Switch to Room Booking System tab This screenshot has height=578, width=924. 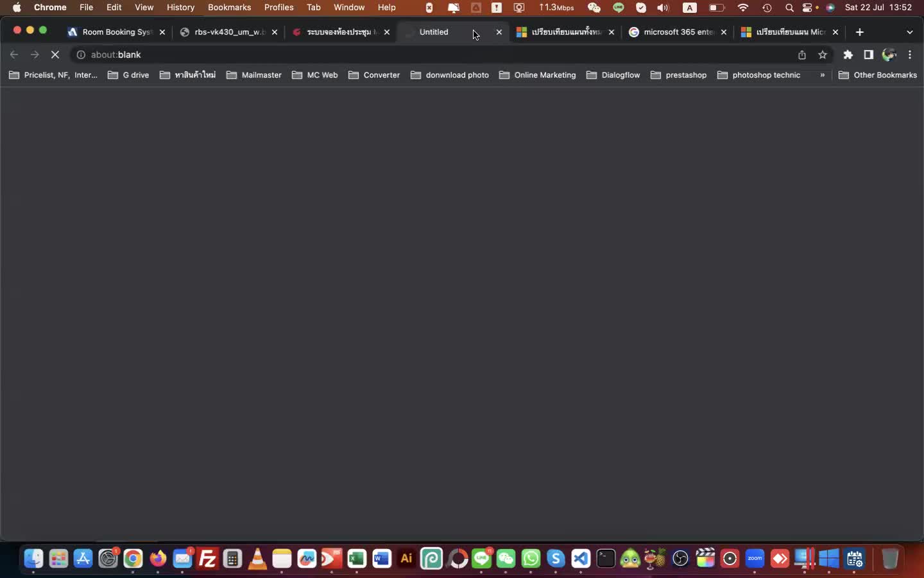[x=112, y=32]
